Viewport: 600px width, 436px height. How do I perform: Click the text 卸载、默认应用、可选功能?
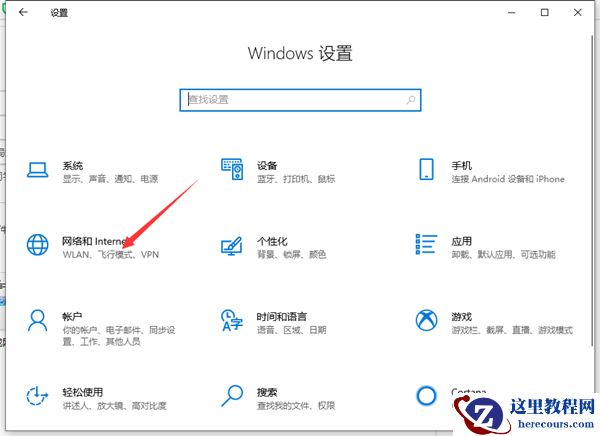pyautogui.click(x=503, y=254)
